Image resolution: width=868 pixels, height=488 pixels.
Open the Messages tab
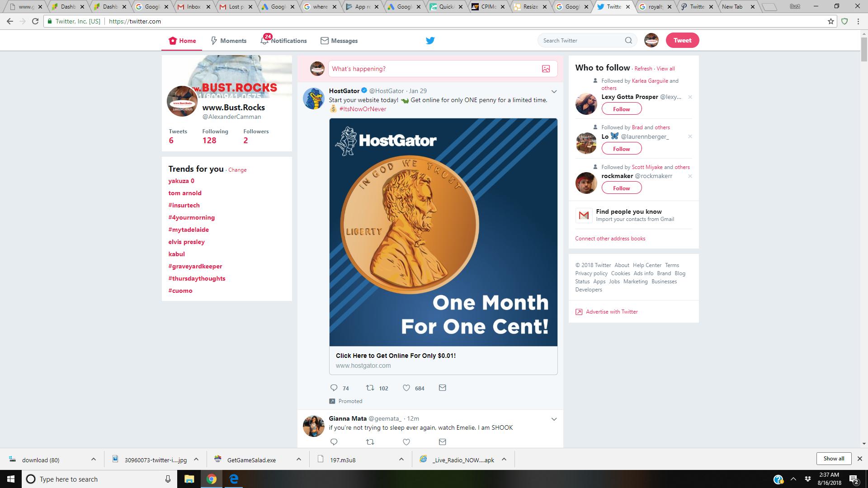click(339, 41)
